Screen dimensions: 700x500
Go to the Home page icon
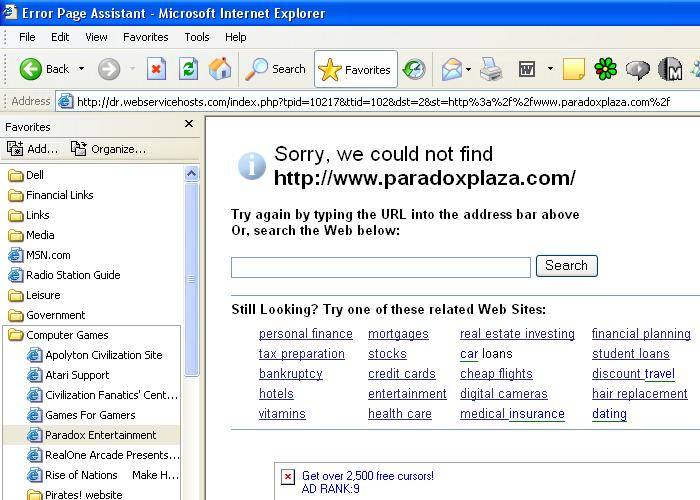click(x=220, y=69)
